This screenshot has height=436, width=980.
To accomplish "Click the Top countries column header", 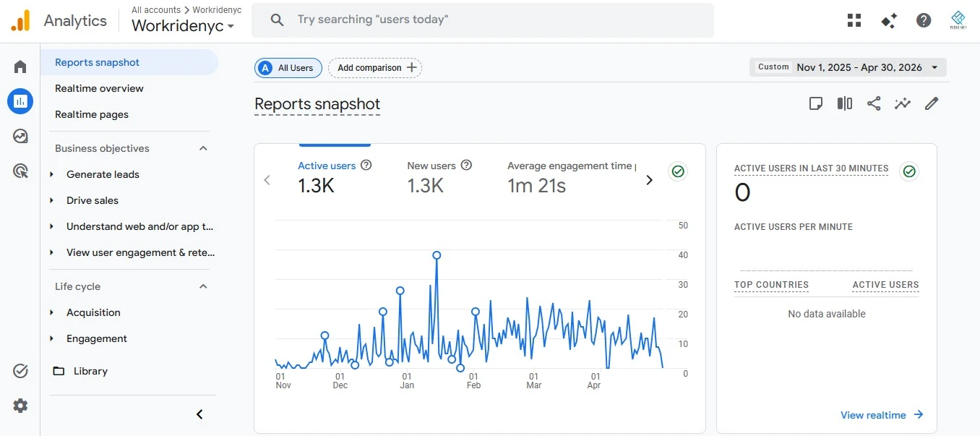I will (x=771, y=285).
